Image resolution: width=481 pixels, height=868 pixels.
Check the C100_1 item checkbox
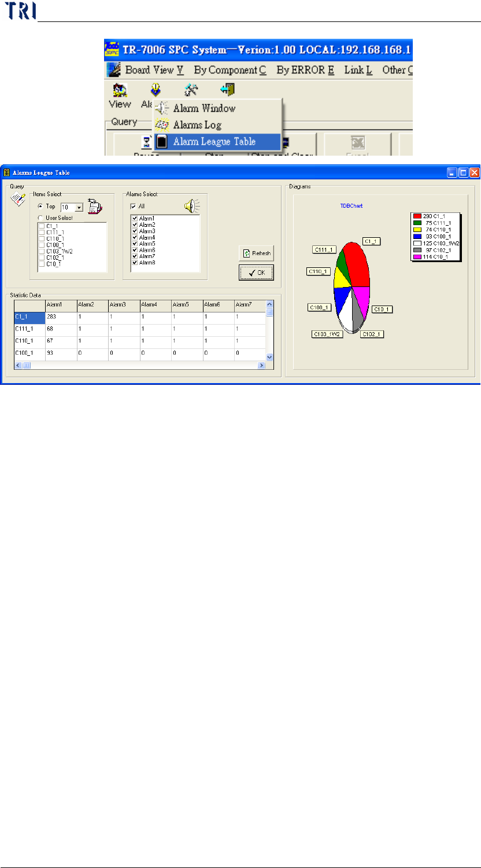pos(42,245)
